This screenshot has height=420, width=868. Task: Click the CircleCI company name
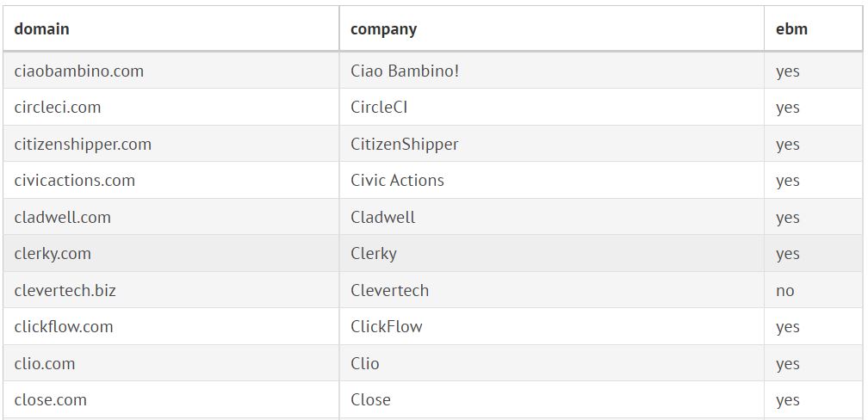pyautogui.click(x=385, y=108)
